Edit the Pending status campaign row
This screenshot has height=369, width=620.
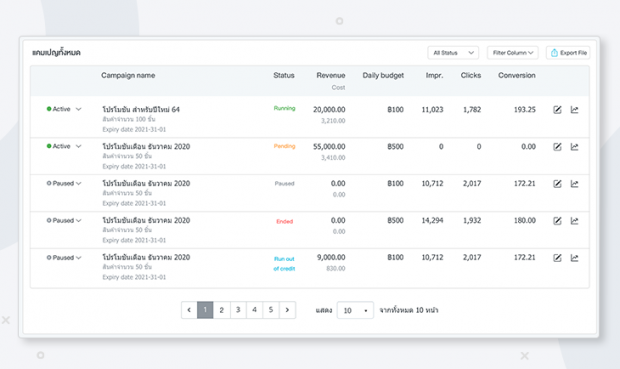click(557, 147)
